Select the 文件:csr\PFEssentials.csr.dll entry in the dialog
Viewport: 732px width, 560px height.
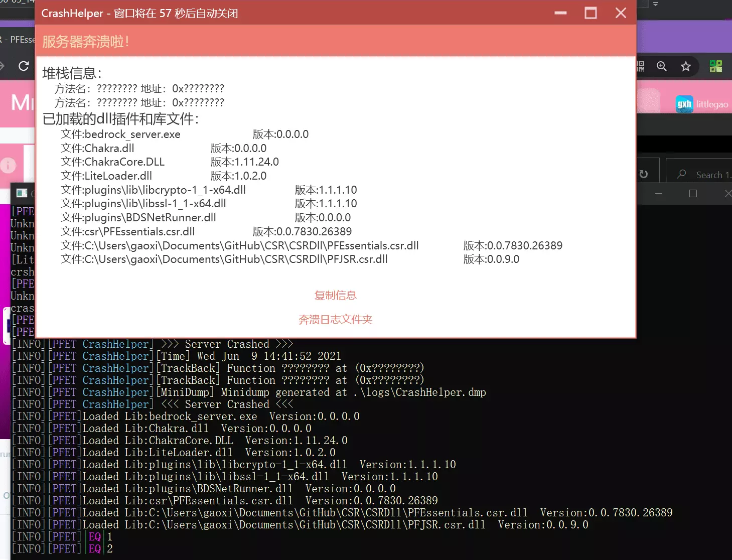128,232
